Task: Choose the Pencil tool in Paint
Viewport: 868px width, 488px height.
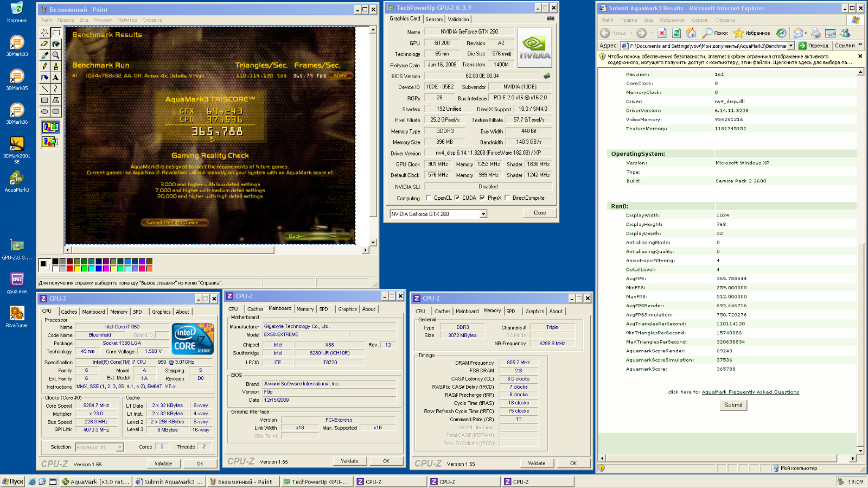Action: [x=44, y=66]
